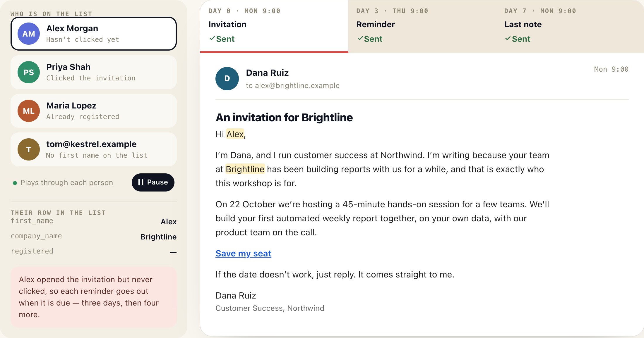Click the 'Already registered' status text
This screenshot has width=644, height=338.
click(x=83, y=117)
